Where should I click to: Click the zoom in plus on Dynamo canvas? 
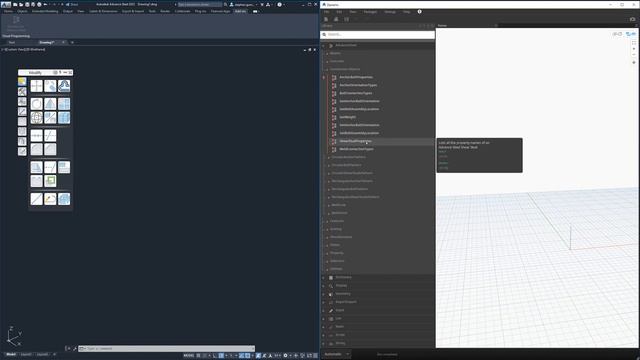[x=634, y=49]
